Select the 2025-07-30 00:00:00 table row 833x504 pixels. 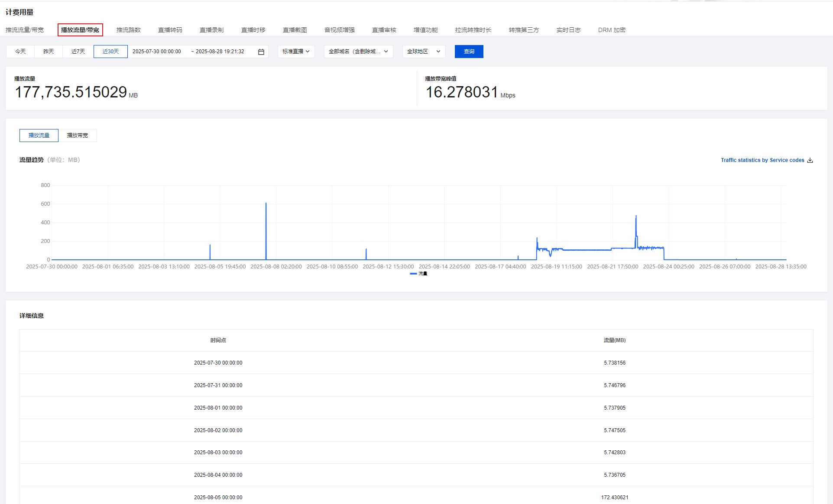coord(416,363)
